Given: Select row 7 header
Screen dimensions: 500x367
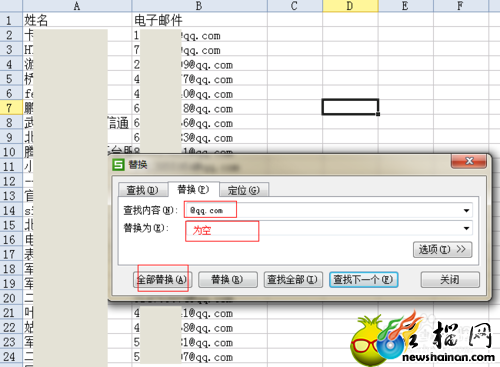Looking at the screenshot, I should pos(9,108).
